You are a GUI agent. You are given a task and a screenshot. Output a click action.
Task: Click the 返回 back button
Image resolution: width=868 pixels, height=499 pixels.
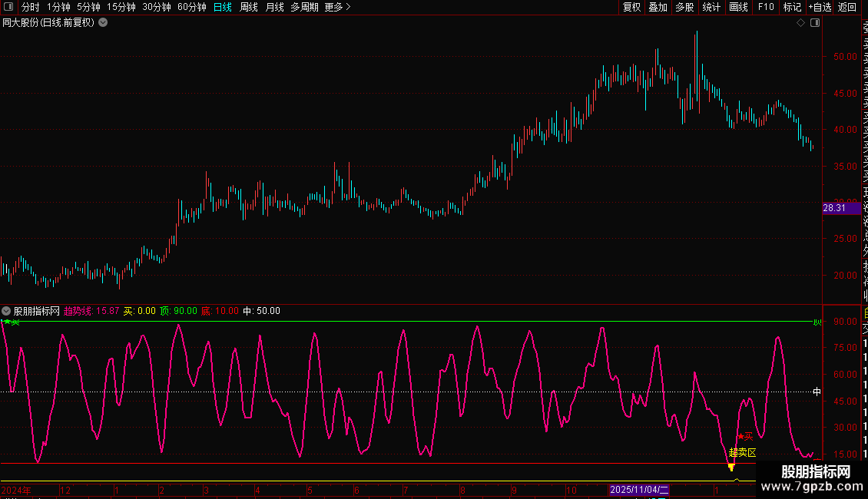click(847, 7)
